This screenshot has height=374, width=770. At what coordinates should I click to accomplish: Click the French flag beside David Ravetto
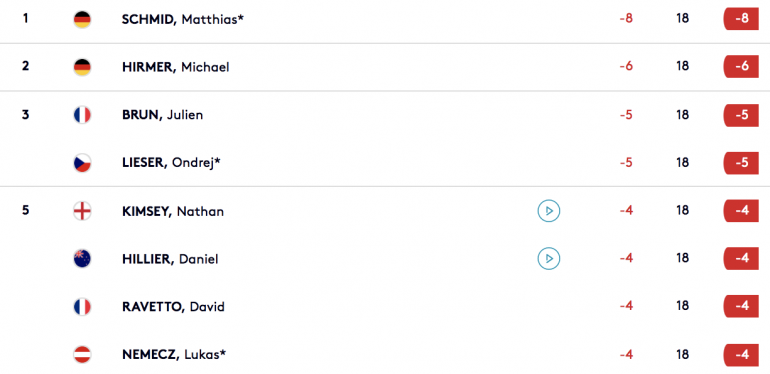tap(82, 307)
